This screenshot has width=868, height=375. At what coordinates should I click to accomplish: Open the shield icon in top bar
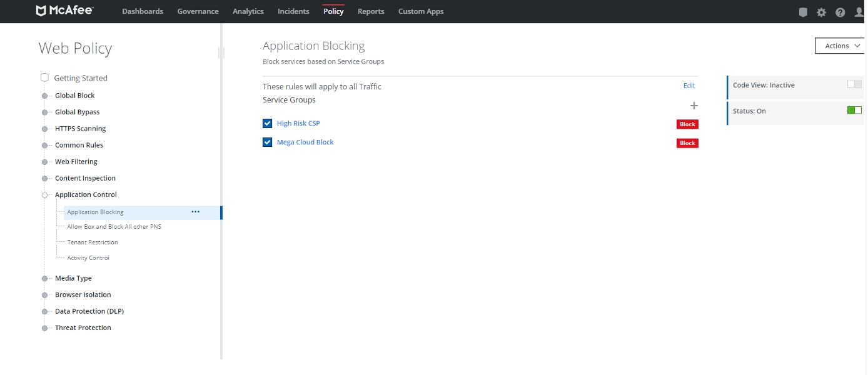tap(804, 12)
